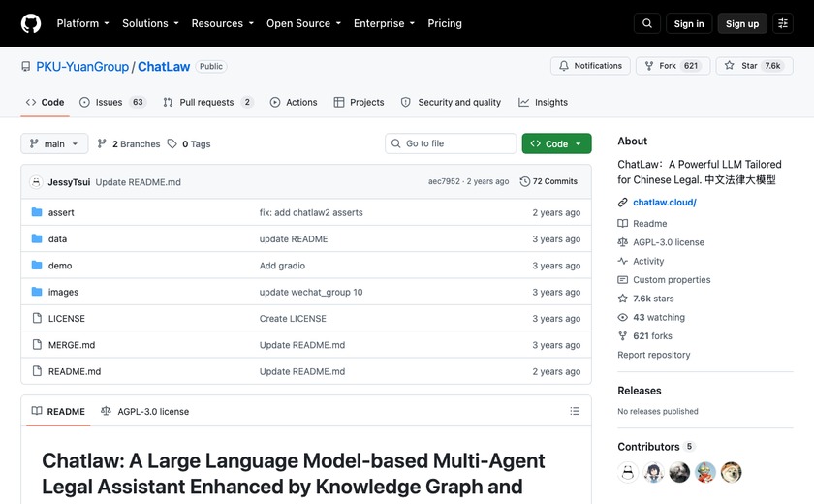Open the main branch selector dropdown
The height and width of the screenshot is (504, 814).
54,143
